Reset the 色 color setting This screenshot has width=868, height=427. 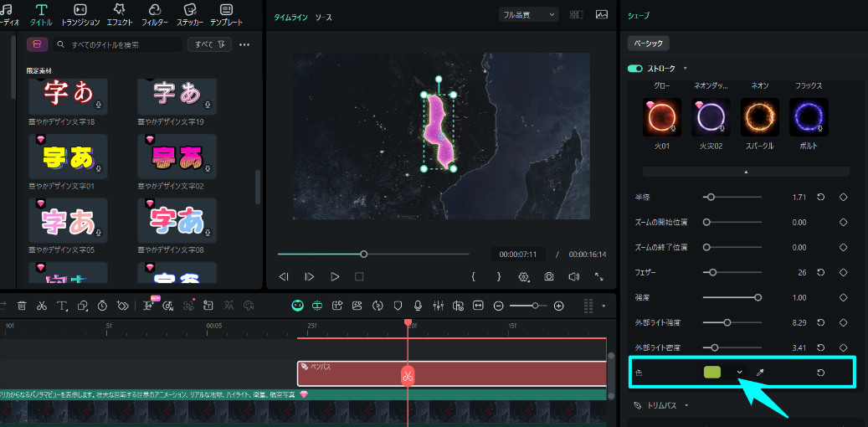pyautogui.click(x=821, y=373)
